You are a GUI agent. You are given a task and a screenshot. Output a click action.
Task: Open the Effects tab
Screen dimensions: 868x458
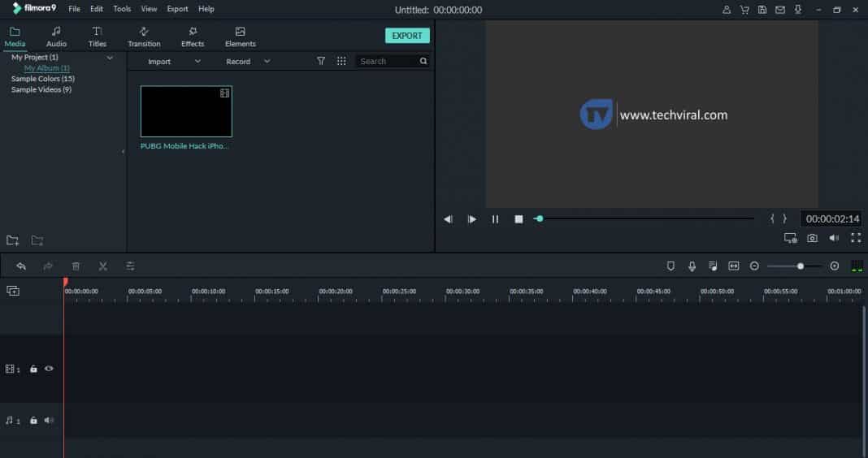pos(193,37)
